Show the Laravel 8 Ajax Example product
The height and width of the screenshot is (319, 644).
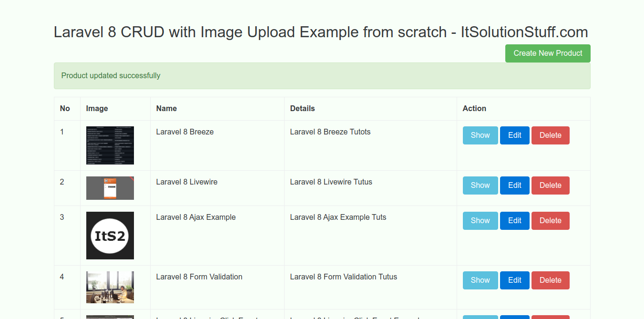pyautogui.click(x=480, y=221)
